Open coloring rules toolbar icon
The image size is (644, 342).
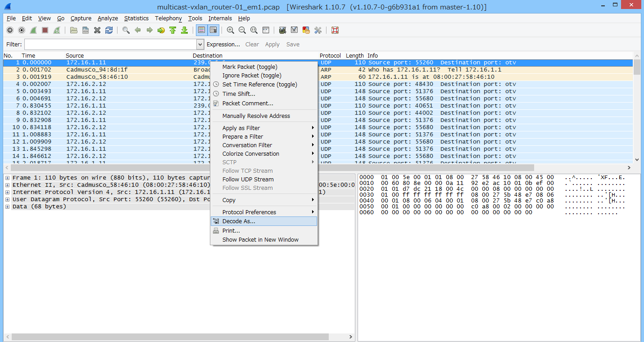(x=306, y=30)
